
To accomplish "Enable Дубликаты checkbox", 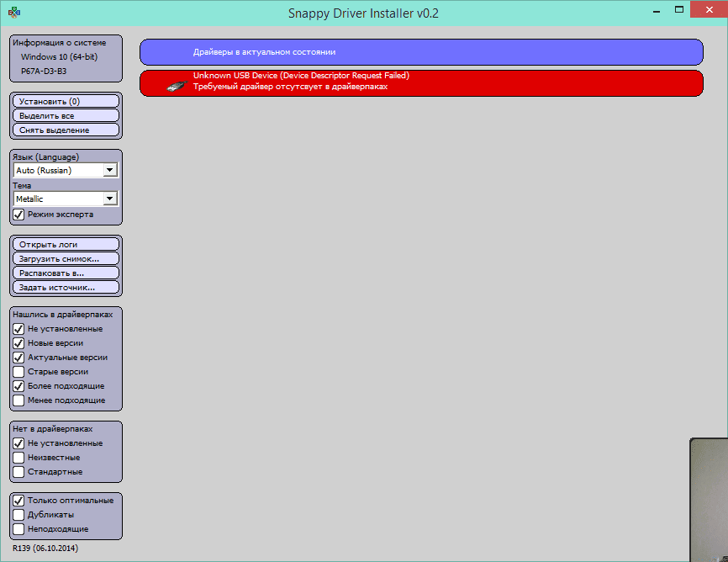I will (x=18, y=515).
